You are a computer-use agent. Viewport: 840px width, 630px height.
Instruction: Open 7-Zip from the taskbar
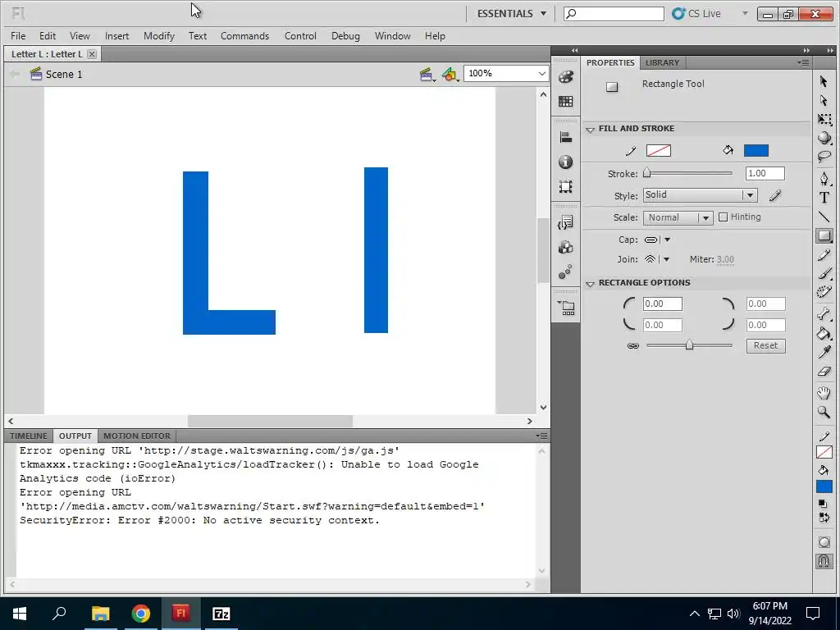[x=221, y=614]
